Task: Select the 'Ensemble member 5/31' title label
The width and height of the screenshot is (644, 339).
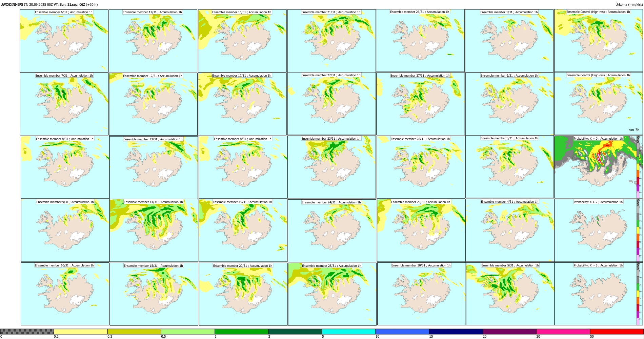Action: [510, 265]
